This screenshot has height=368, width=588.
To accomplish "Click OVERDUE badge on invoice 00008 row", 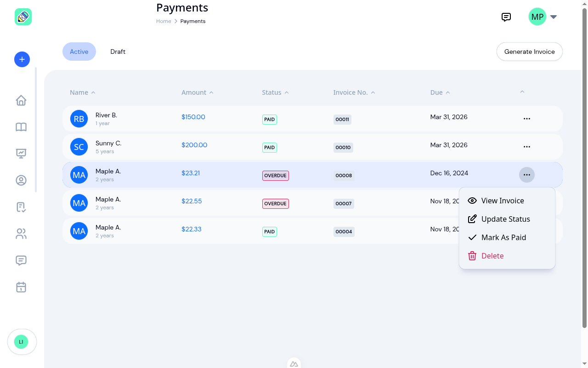I will coord(276,176).
